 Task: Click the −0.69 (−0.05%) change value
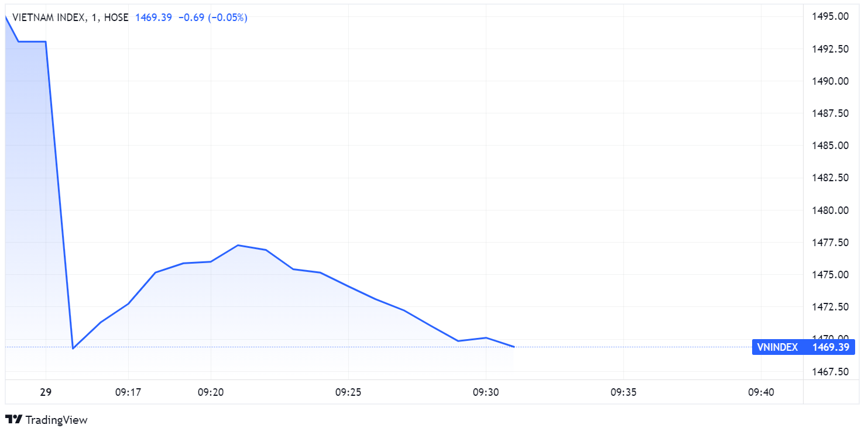coord(213,18)
